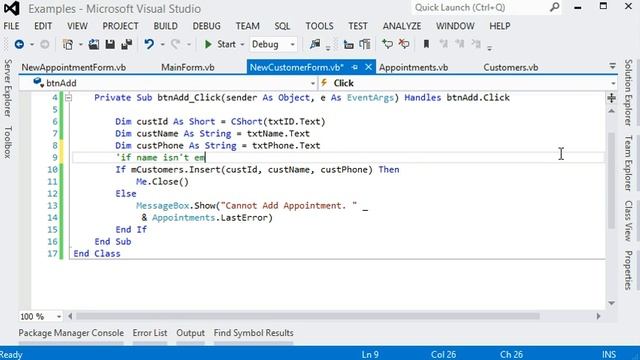Click the Navigate Backward arrow icon
640x360 pixels.
[x=19, y=44]
